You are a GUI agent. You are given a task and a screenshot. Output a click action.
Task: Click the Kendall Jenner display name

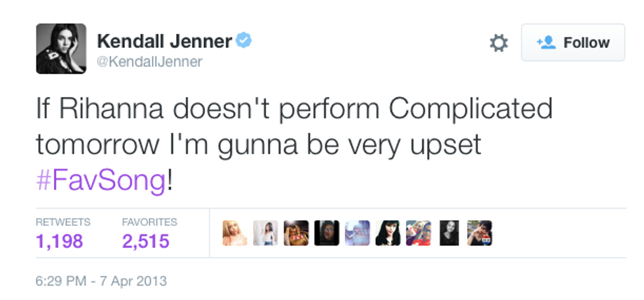coord(164,41)
